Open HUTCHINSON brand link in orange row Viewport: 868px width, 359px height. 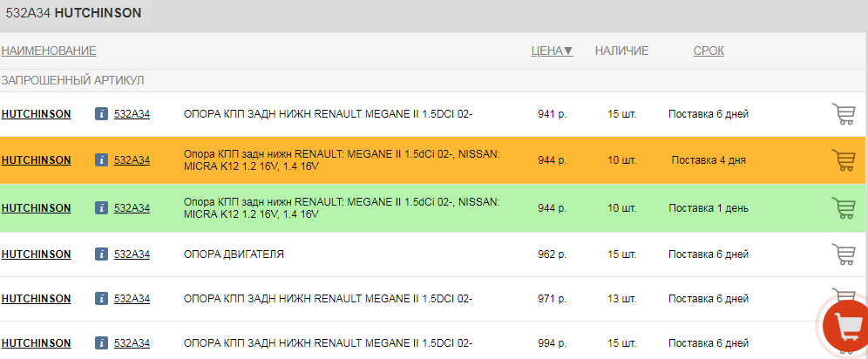(36, 159)
